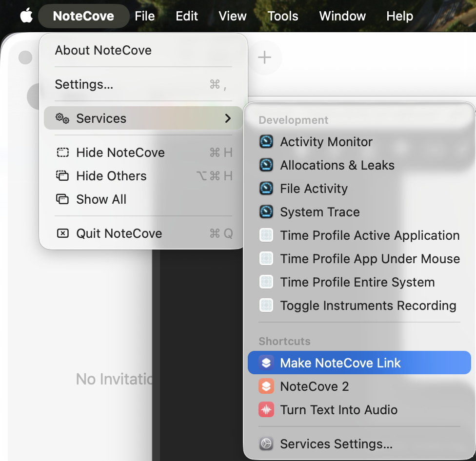Click the Hide NoteCove dashed-window icon

coord(63,152)
